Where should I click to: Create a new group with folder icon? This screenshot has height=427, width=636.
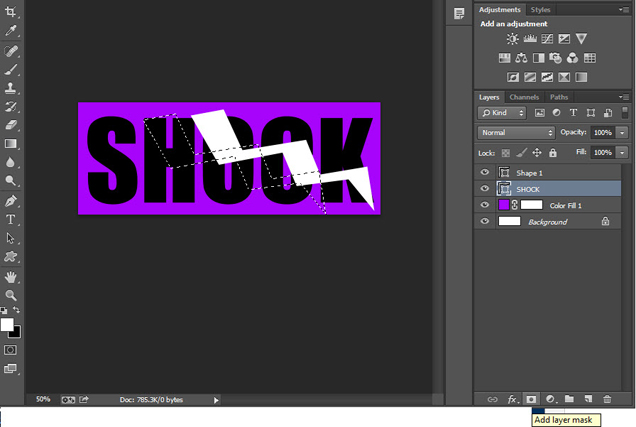569,399
